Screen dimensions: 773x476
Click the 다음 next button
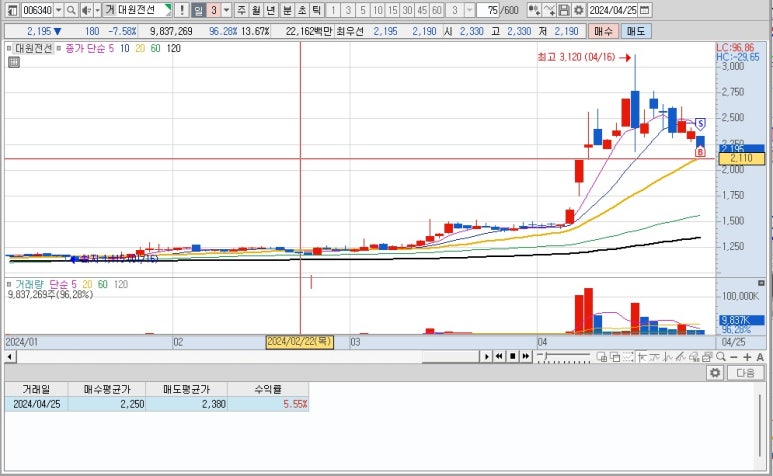pyautogui.click(x=745, y=373)
